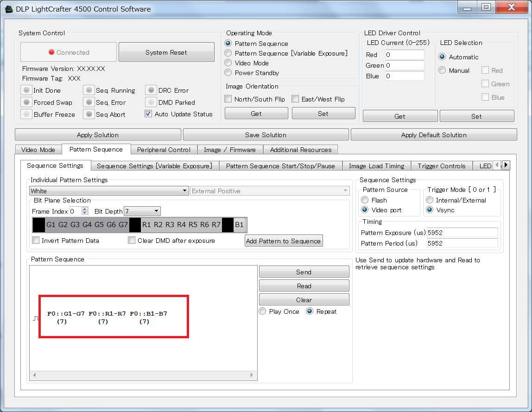The height and width of the screenshot is (412, 532).
Task: Click Get under Image Orientation
Action: point(256,114)
